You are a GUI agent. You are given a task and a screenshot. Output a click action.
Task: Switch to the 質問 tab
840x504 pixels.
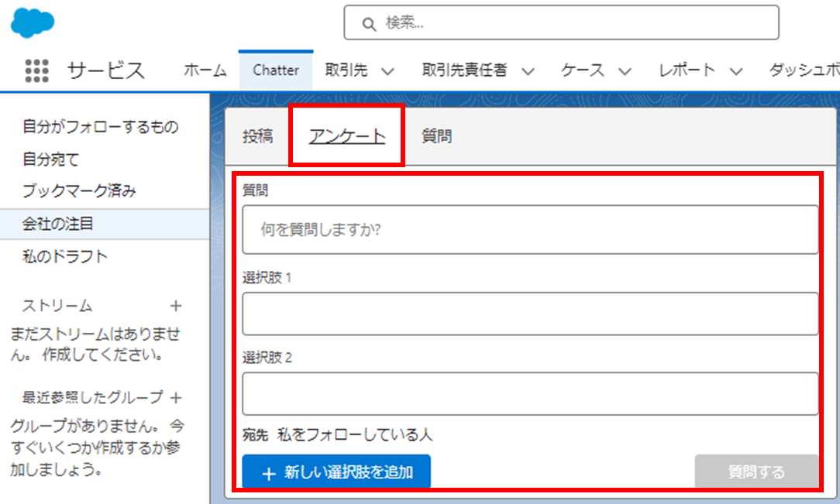point(436,134)
